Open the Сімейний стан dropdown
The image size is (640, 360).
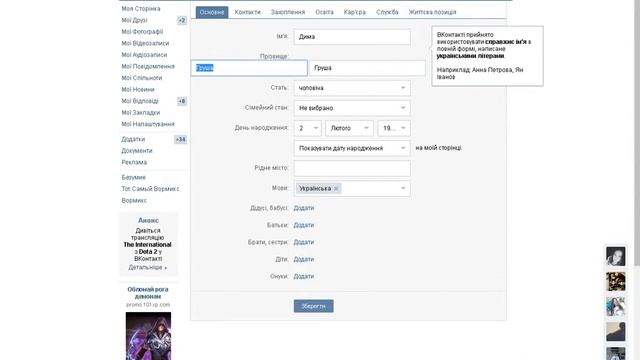coord(352,108)
